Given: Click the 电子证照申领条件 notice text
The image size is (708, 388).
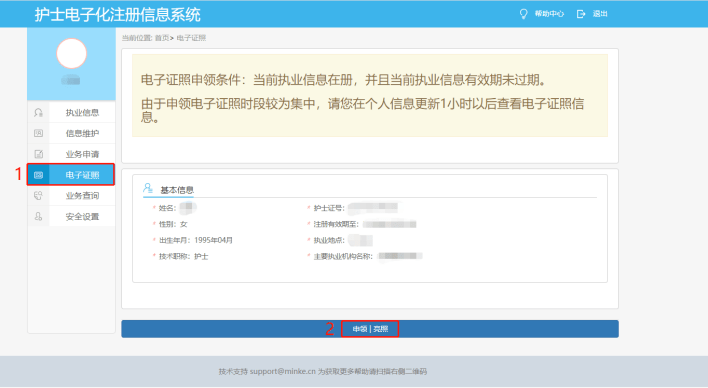Looking at the screenshot, I should 344,80.
